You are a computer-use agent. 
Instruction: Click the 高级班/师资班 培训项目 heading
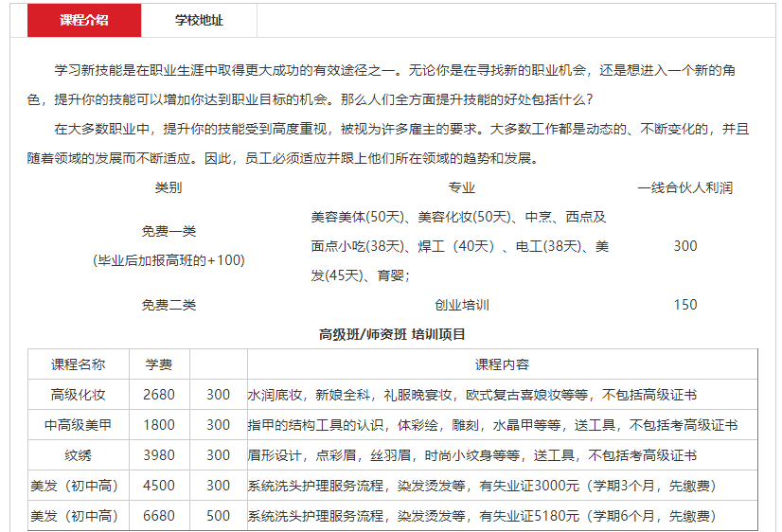click(x=392, y=334)
